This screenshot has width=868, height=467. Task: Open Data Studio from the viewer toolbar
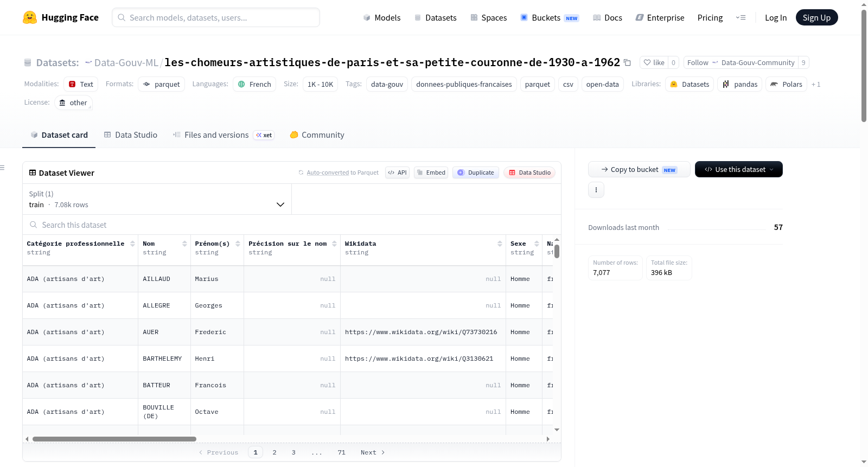[x=529, y=172]
